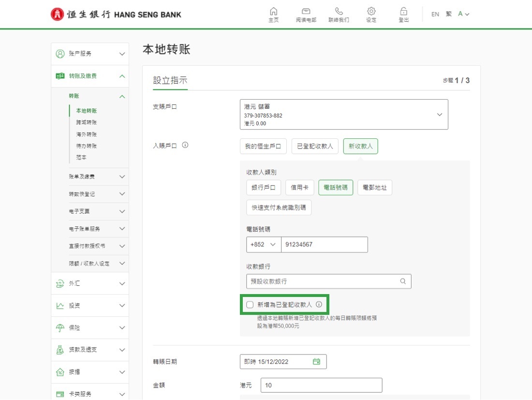
Task: Click the phone number input field
Action: click(324, 245)
